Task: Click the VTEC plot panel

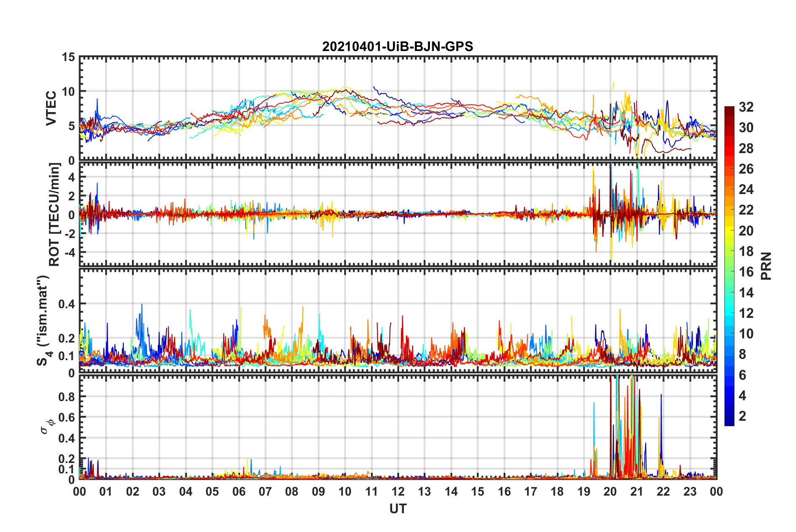Action: pyautogui.click(x=398, y=108)
